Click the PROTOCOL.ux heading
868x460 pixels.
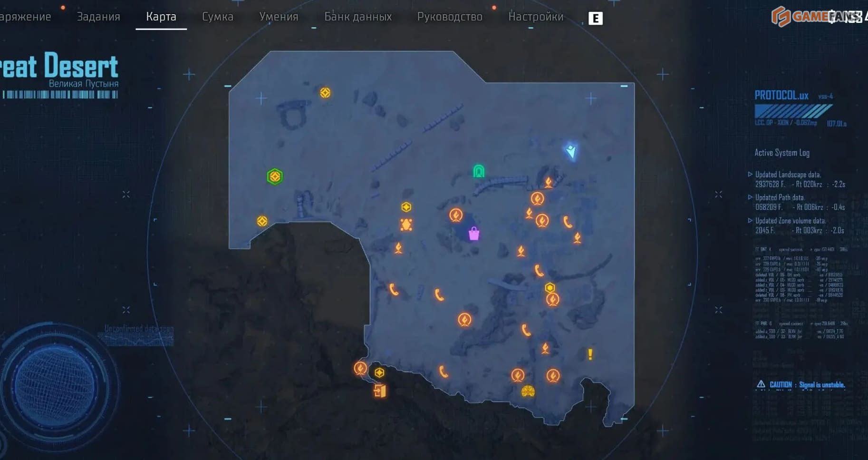781,95
